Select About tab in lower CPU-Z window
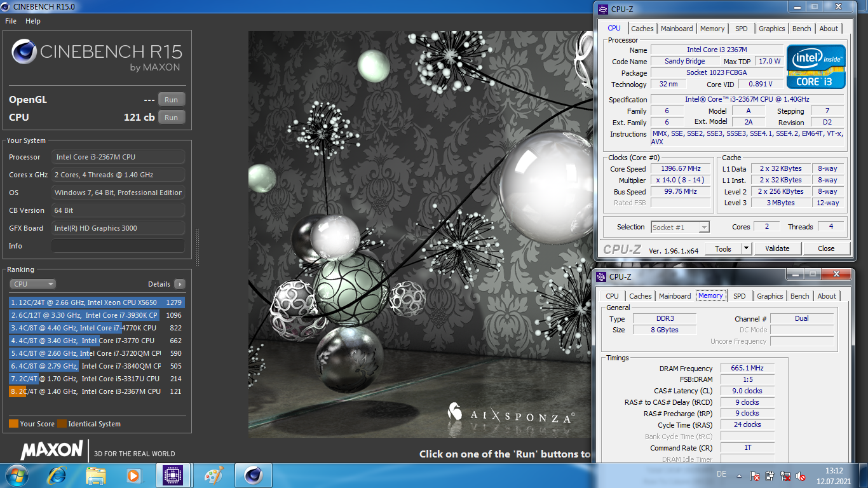This screenshot has width=868, height=488. point(827,296)
